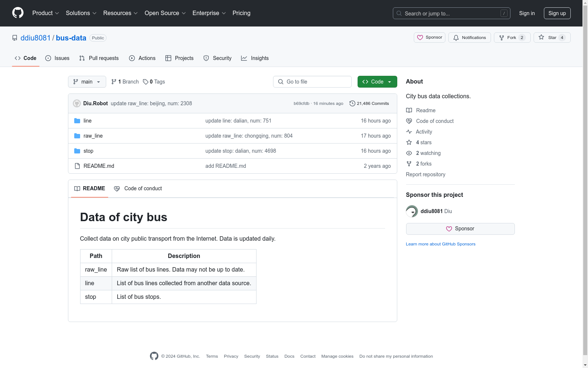
Task: Expand the Resources menu
Action: [121, 13]
